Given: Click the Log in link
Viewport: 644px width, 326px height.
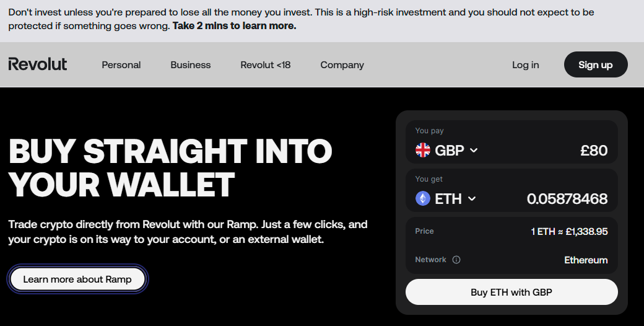Looking at the screenshot, I should [526, 65].
